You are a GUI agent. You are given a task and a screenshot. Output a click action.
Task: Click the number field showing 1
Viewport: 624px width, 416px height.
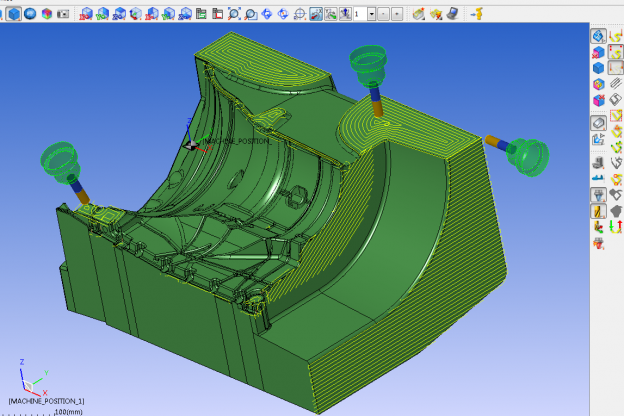point(358,14)
